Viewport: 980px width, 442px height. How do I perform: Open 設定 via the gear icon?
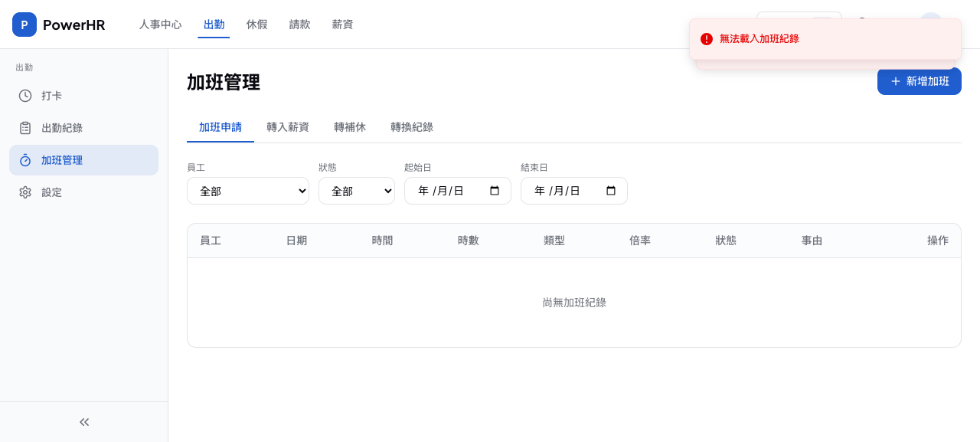pos(25,192)
